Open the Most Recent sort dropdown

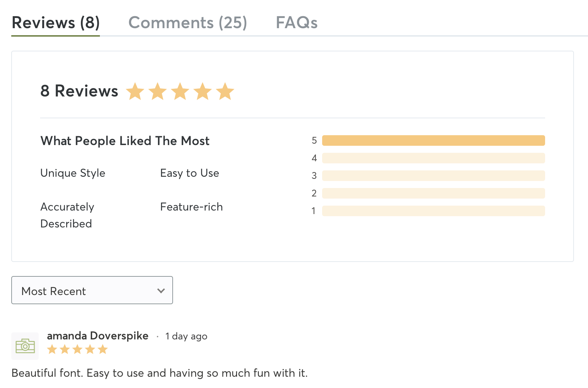(92, 290)
